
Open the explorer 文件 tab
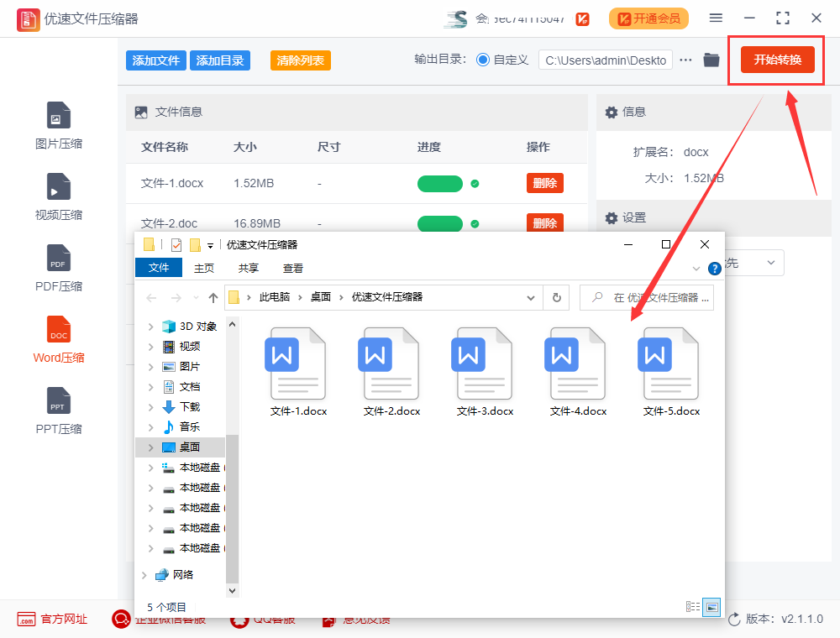[159, 268]
